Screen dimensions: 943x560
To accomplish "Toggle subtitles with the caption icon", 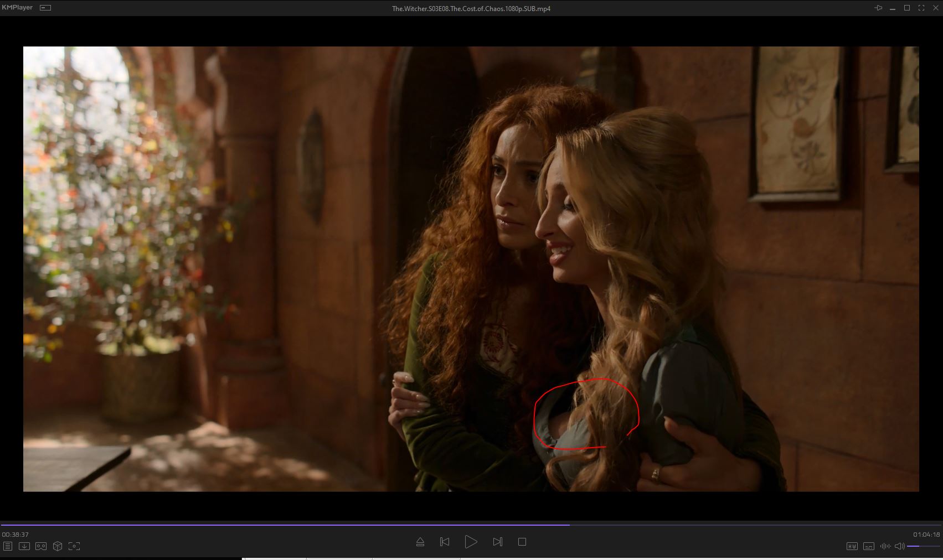I will click(869, 546).
